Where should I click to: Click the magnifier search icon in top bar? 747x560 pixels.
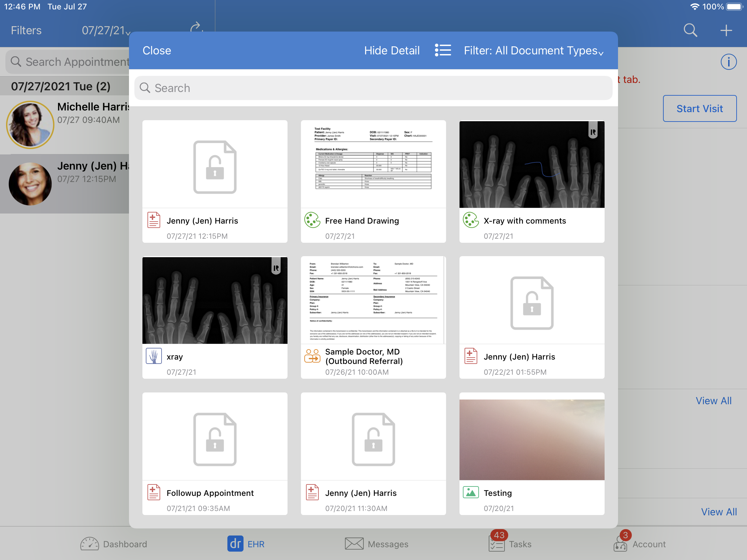(x=690, y=30)
